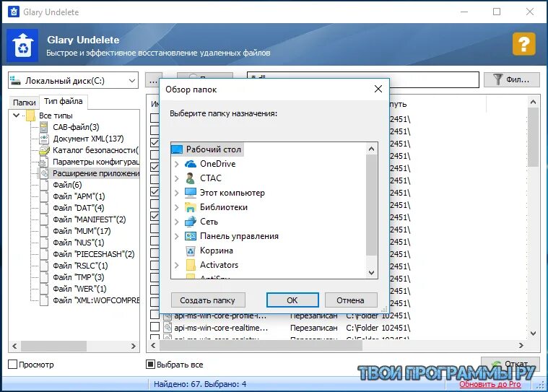Click the api-ms-win-core-realtime file icon

pyautogui.click(x=168, y=328)
